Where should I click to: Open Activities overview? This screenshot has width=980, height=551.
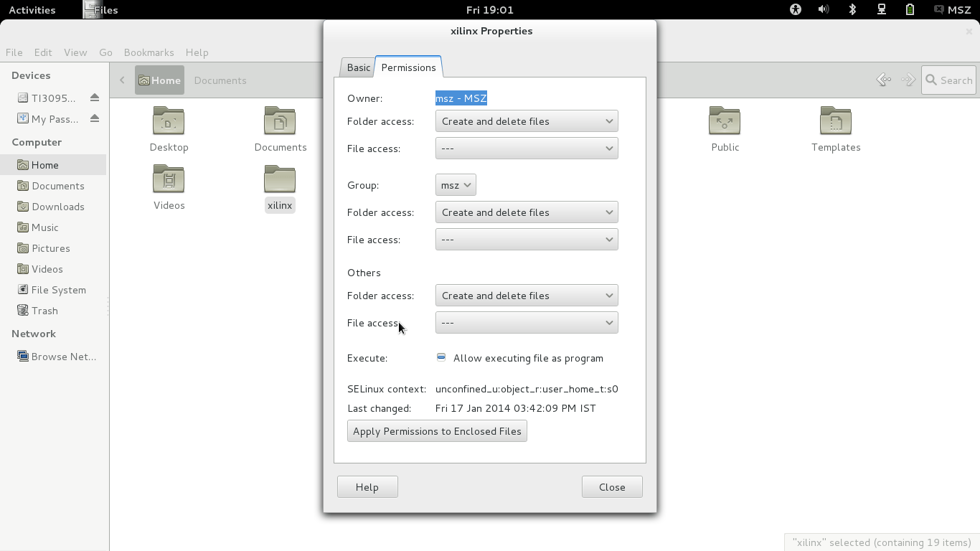pos(32,9)
